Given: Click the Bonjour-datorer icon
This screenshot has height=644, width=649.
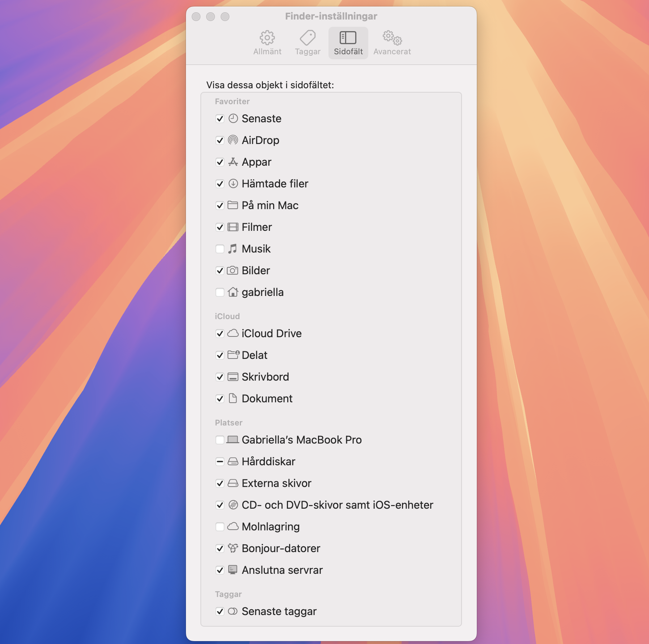Looking at the screenshot, I should coord(233,548).
